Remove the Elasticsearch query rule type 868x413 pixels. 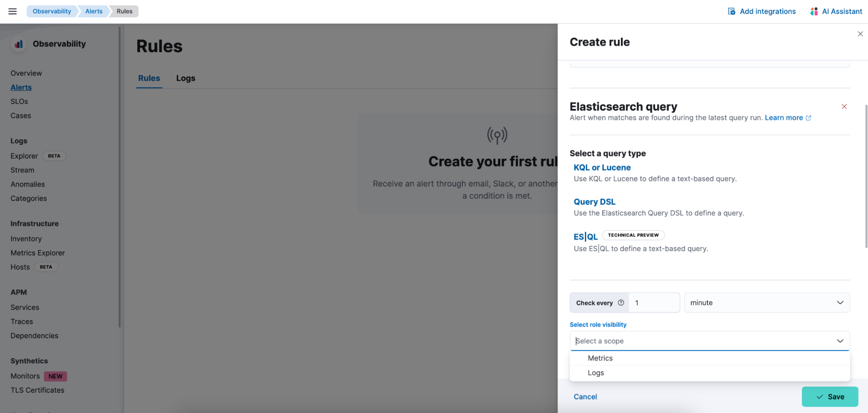844,106
